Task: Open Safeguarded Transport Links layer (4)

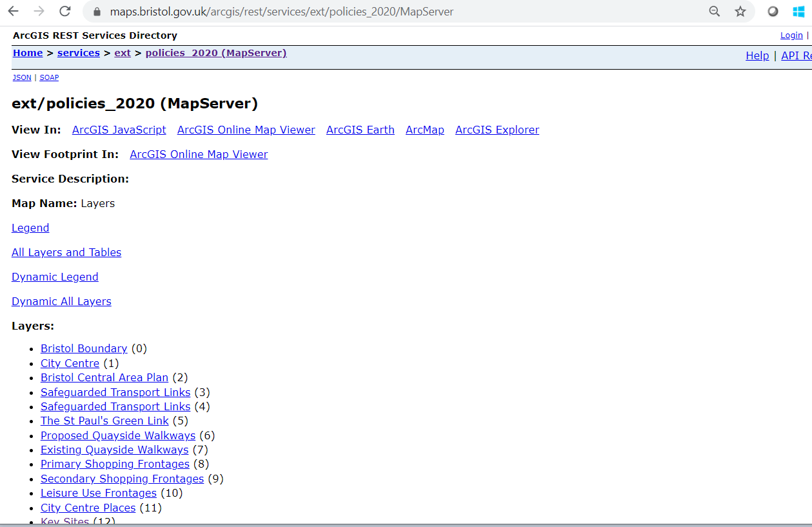Action: (115, 406)
